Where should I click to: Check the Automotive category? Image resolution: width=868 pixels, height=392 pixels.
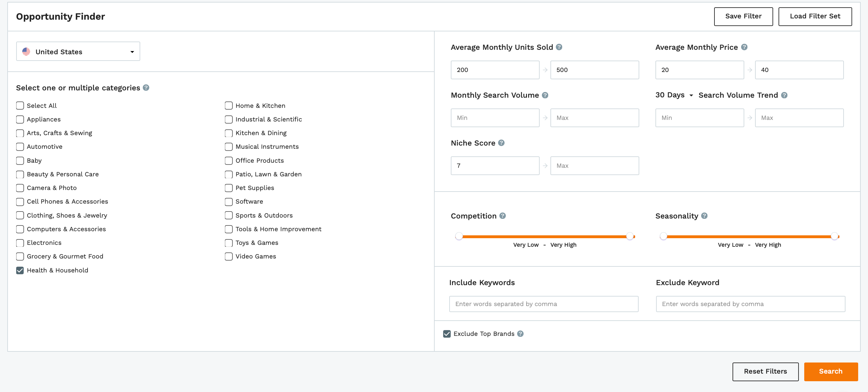[20, 147]
